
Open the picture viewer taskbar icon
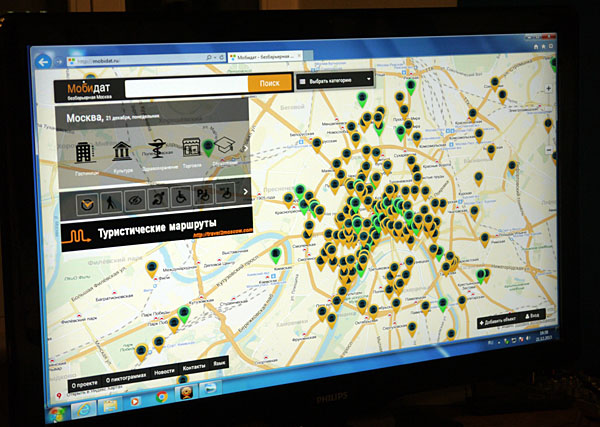[x=211, y=389]
